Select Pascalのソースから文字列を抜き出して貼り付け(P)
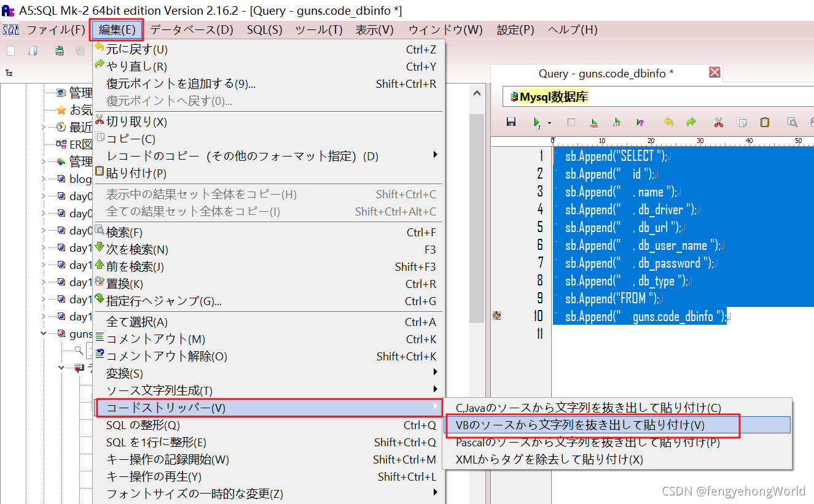 point(617,442)
